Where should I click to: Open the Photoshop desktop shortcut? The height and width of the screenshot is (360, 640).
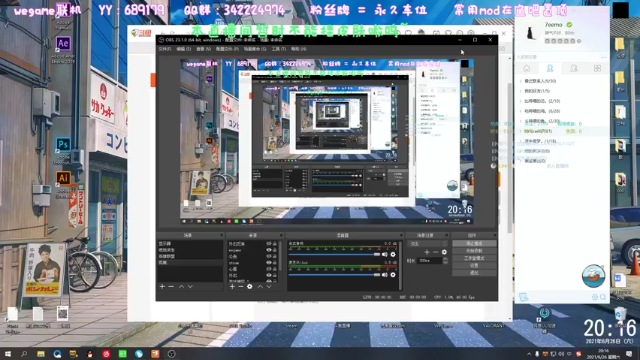tap(63, 144)
